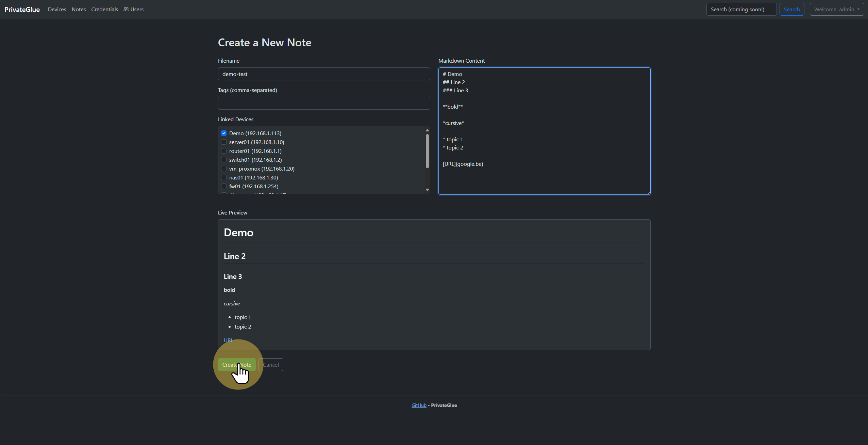Screen dimensions: 868x445
Task: Open the Users page with people icon
Action: pos(133,10)
